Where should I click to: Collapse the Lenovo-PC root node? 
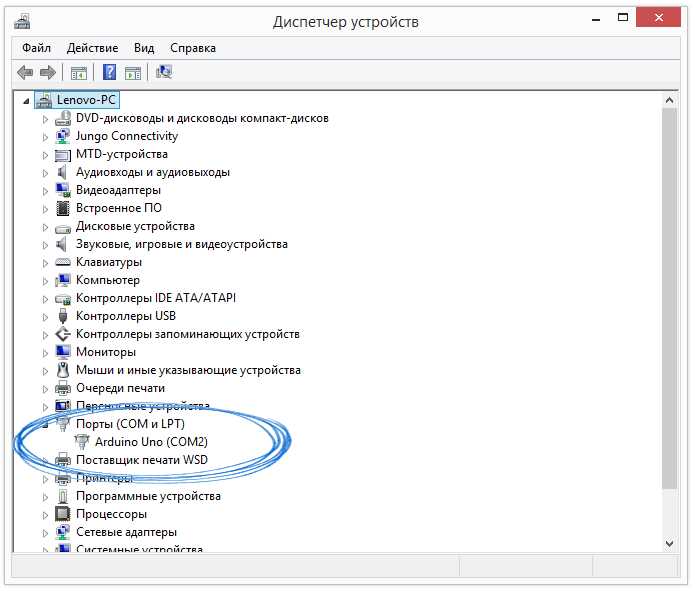point(26,101)
